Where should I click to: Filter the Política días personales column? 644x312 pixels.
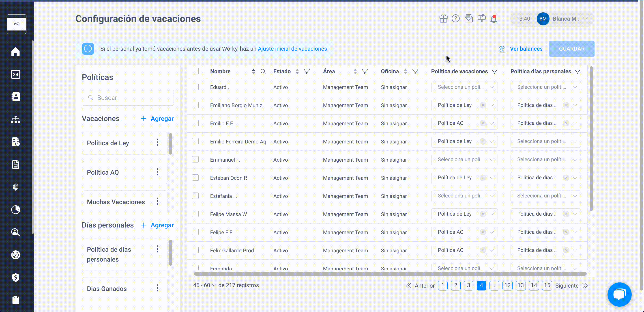(x=577, y=71)
